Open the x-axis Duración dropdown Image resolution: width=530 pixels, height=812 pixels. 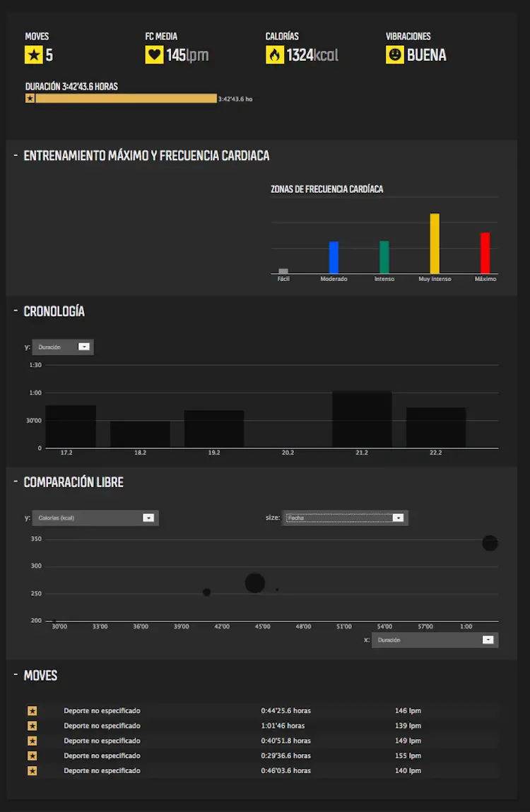click(x=435, y=640)
